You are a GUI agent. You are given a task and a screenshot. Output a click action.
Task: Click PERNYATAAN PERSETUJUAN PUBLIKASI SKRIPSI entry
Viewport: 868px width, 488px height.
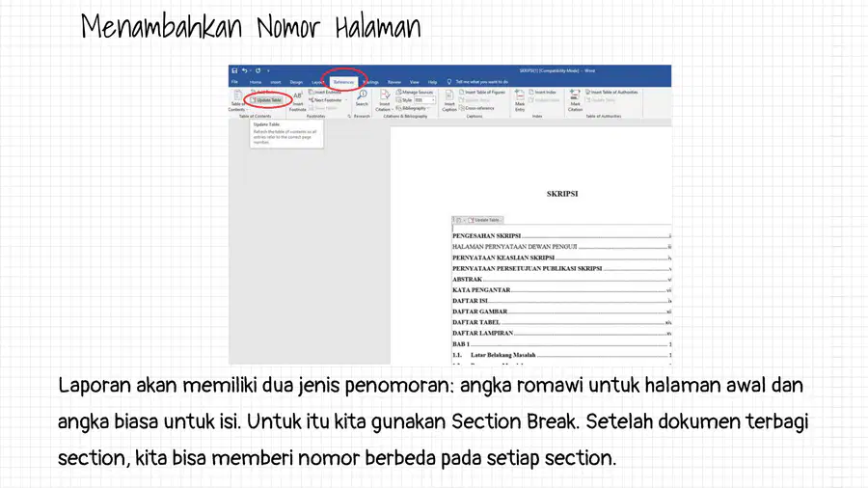click(561, 268)
